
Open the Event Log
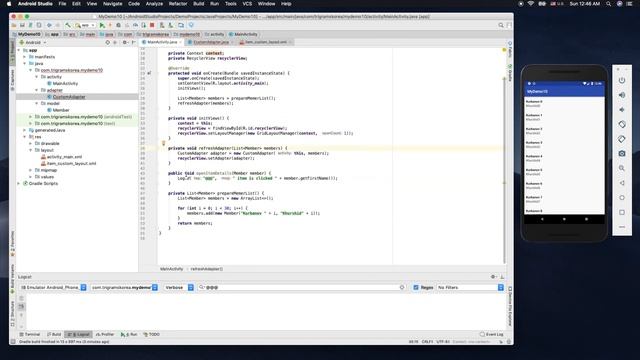tap(492, 334)
